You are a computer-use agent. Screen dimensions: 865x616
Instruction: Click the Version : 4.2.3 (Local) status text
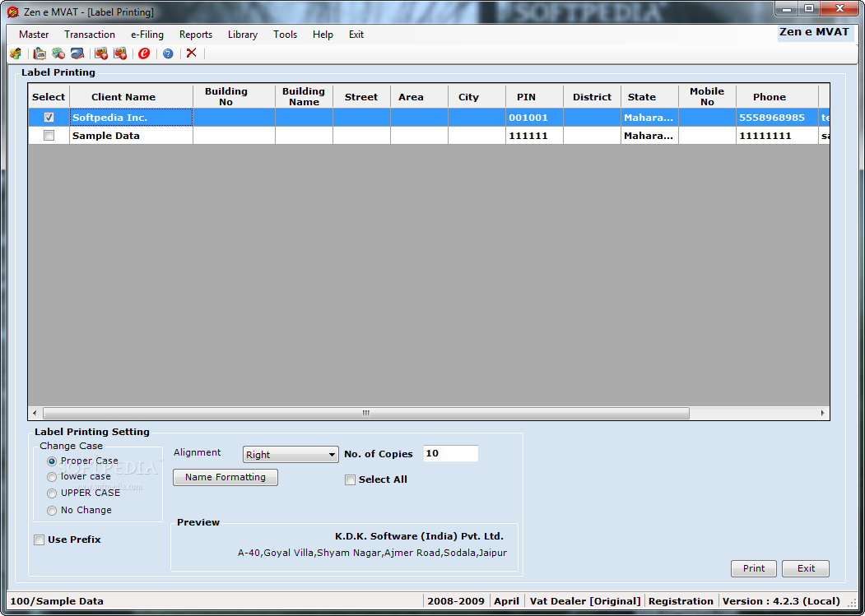(x=781, y=601)
